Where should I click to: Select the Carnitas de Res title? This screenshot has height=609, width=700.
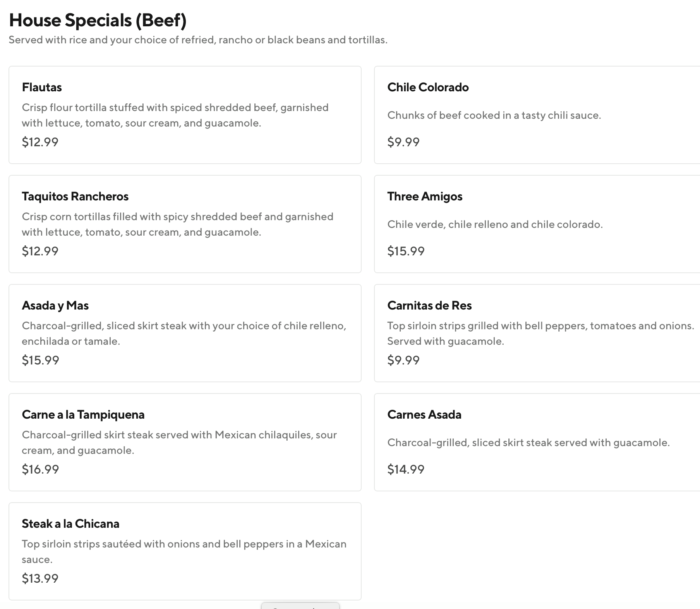point(429,306)
